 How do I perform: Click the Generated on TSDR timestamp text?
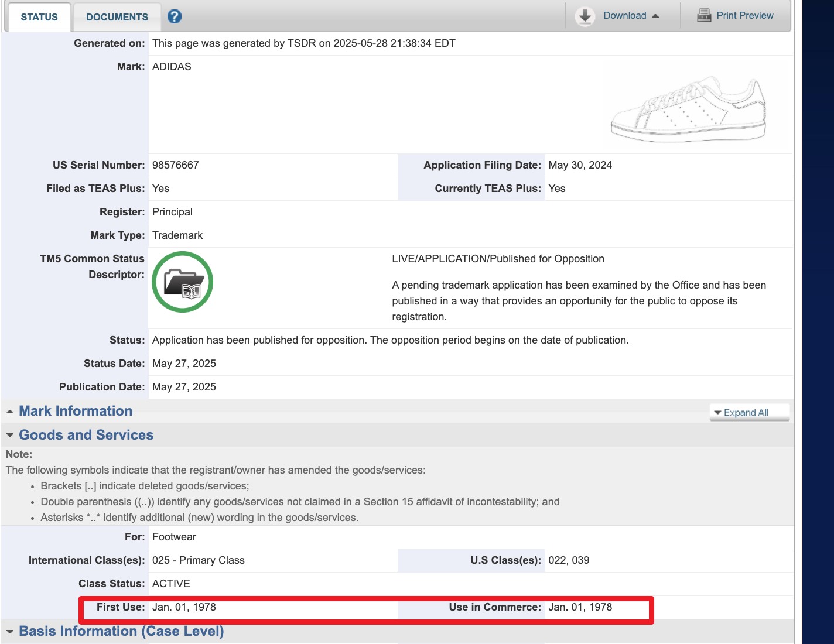tap(304, 43)
